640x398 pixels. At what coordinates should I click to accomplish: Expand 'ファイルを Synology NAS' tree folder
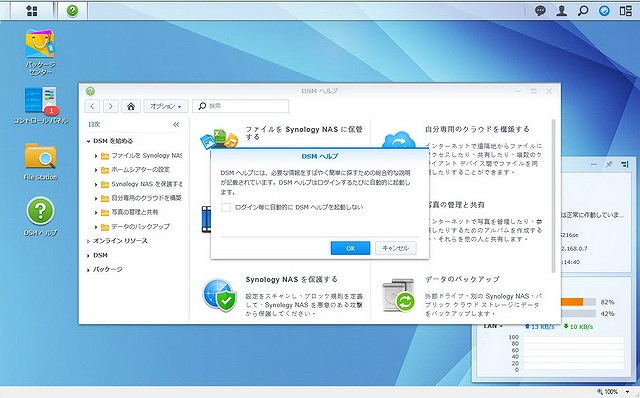[96, 156]
